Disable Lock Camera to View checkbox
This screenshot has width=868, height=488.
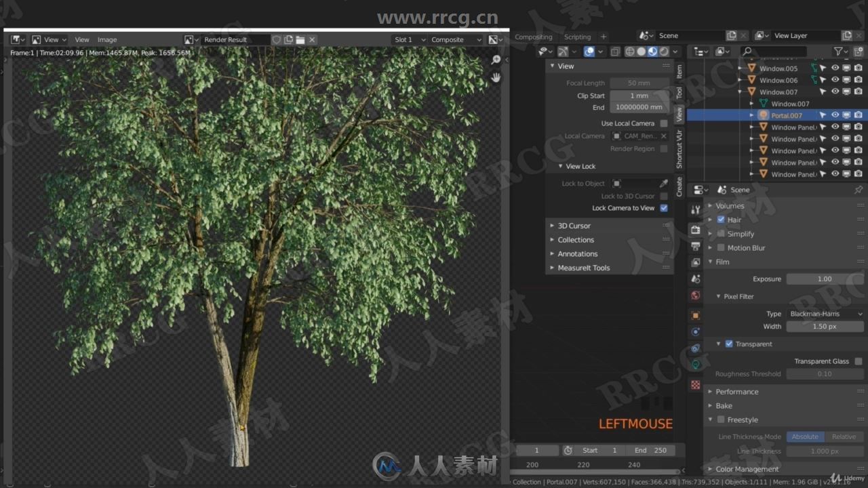(x=664, y=208)
